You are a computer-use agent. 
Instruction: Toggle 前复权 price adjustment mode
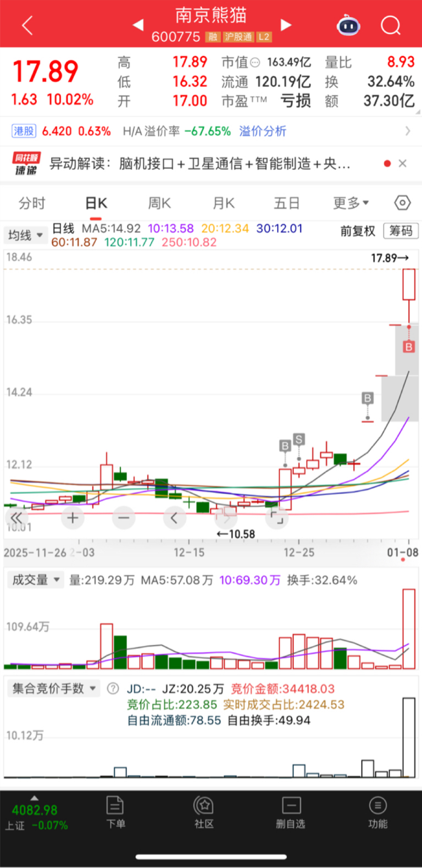[358, 231]
